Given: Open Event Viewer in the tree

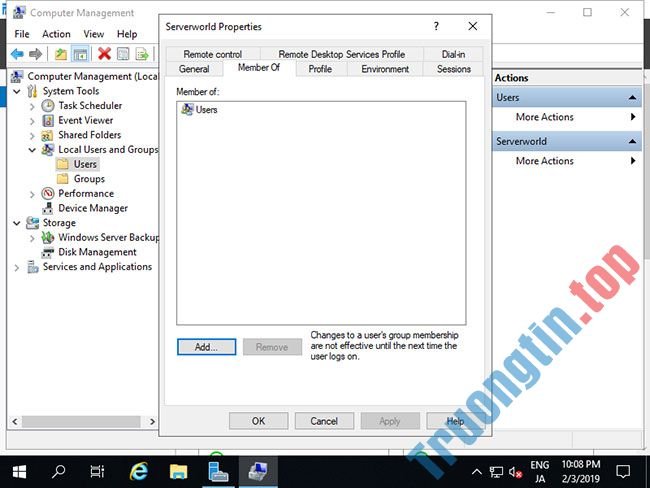Looking at the screenshot, I should [85, 120].
